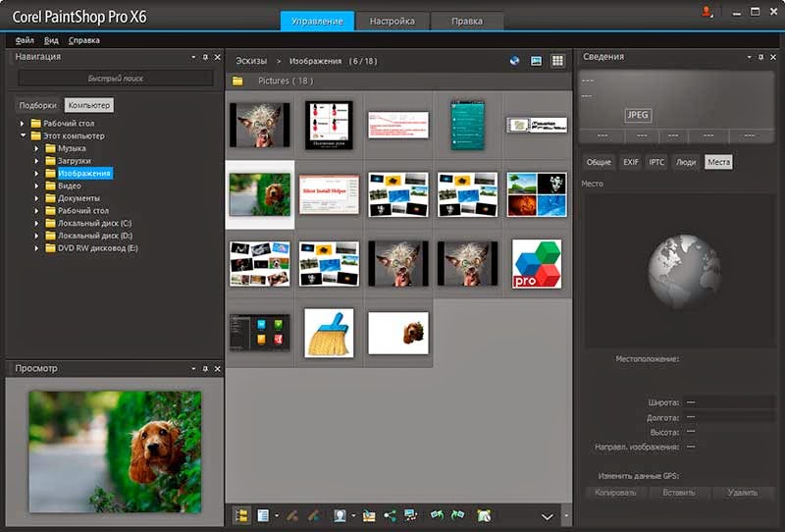785x532 pixels.
Task: Open the Справка menu
Action: click(84, 40)
